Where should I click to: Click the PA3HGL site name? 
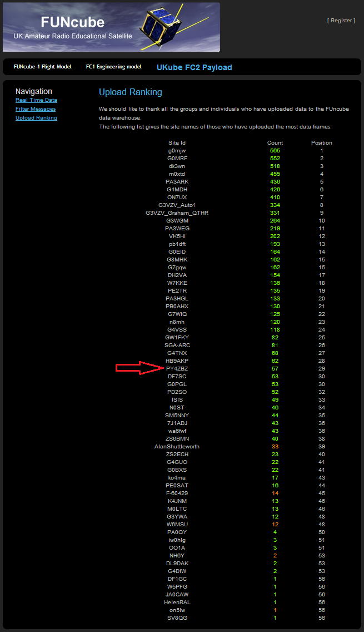coord(177,299)
